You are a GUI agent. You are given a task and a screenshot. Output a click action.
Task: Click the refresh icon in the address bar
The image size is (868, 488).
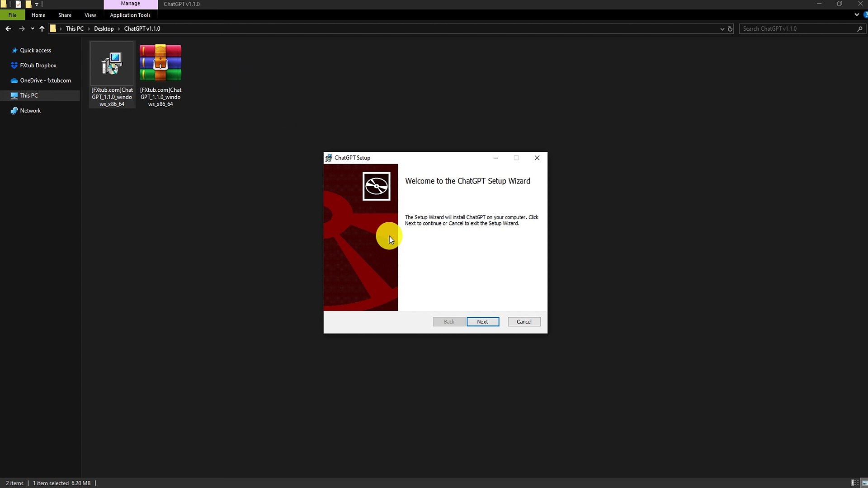pyautogui.click(x=730, y=28)
